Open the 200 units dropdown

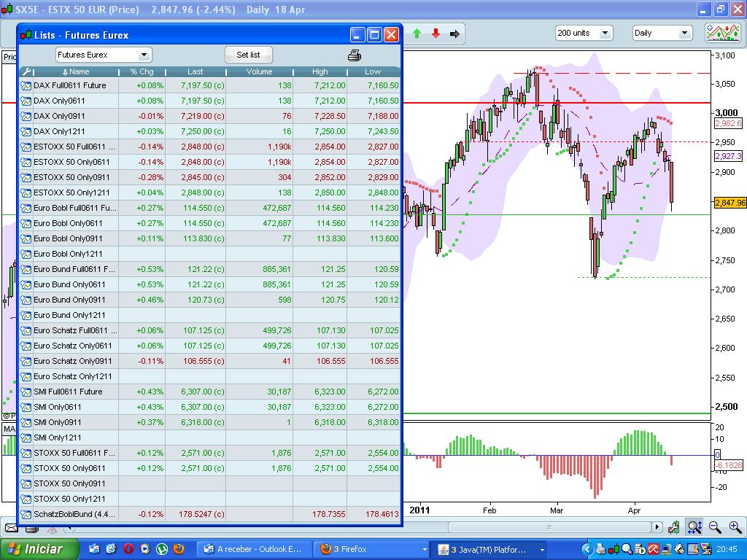(x=605, y=33)
